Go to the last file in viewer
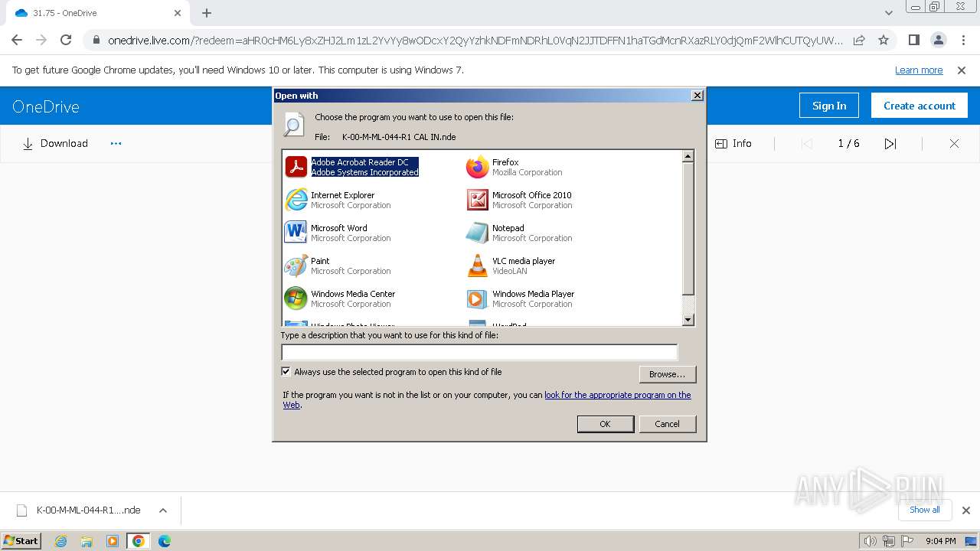This screenshot has height=551, width=980. coord(890,144)
